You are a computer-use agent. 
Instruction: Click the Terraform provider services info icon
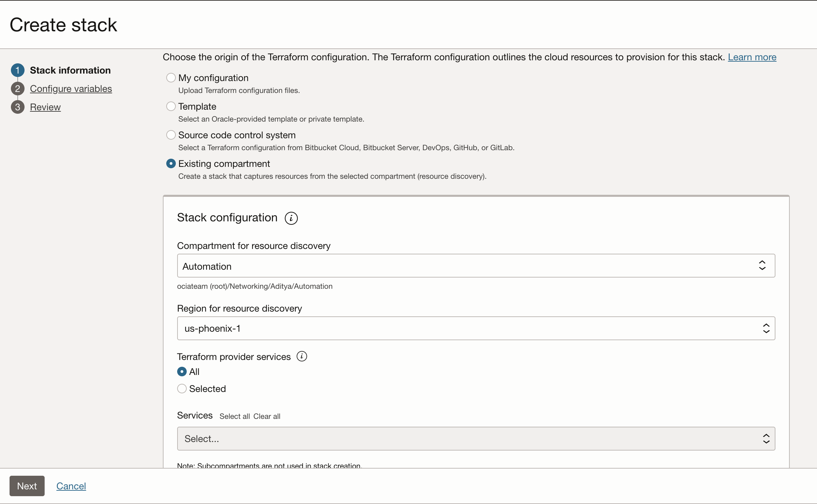(x=302, y=356)
